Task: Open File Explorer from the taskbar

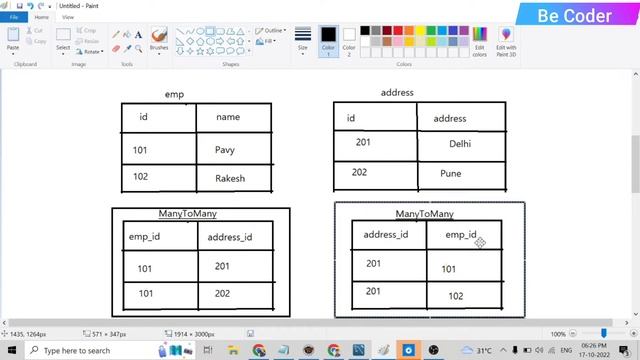Action: point(233,350)
